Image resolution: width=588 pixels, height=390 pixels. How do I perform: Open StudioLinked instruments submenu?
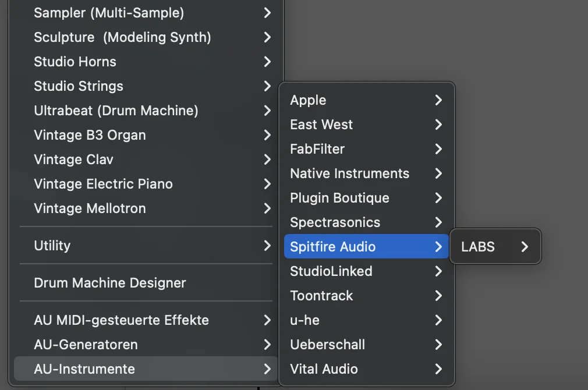pyautogui.click(x=366, y=271)
